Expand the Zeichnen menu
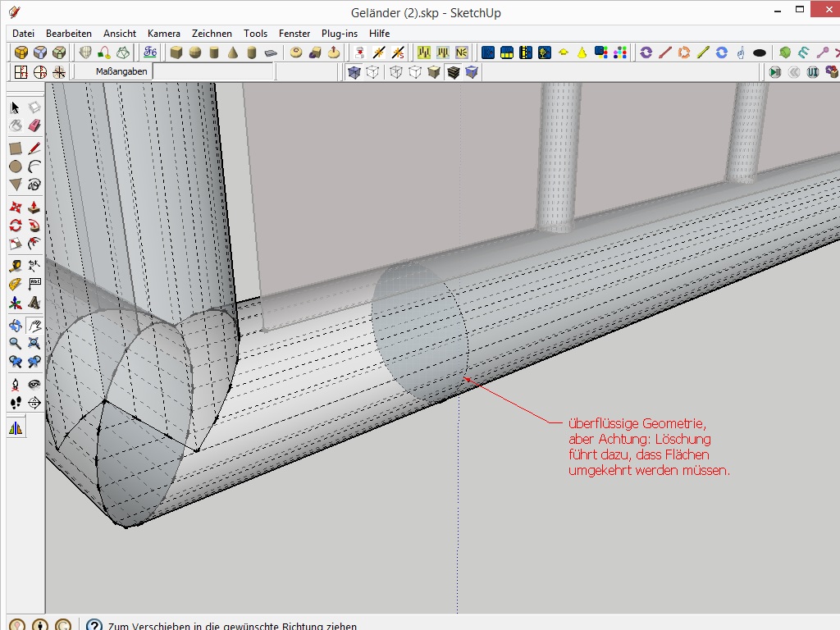The image size is (840, 630). point(212,34)
